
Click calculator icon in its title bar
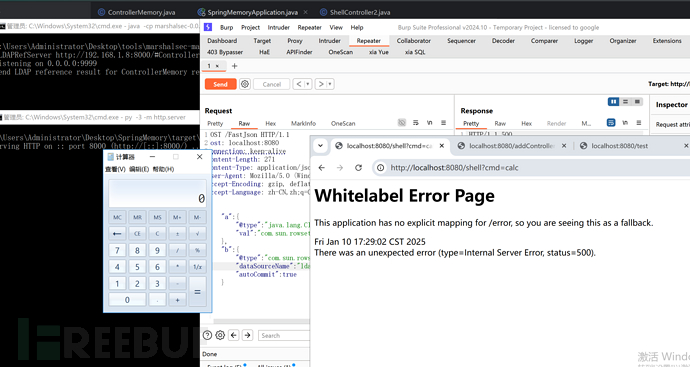(110, 157)
